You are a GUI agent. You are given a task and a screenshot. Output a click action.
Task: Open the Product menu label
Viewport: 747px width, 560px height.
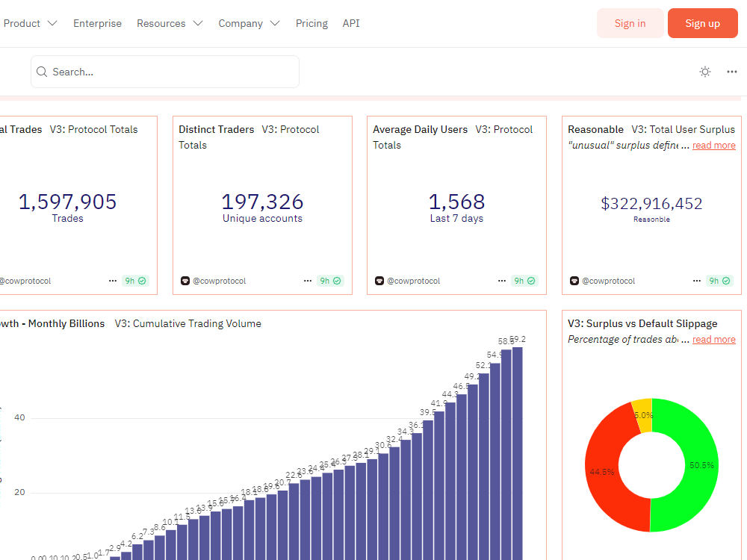click(22, 23)
